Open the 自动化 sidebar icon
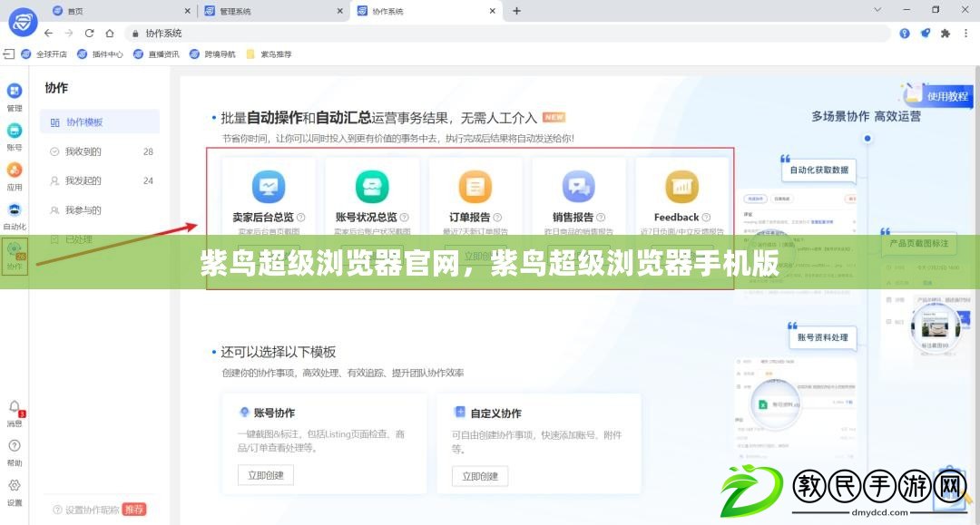This screenshot has height=525, width=980. tap(15, 209)
